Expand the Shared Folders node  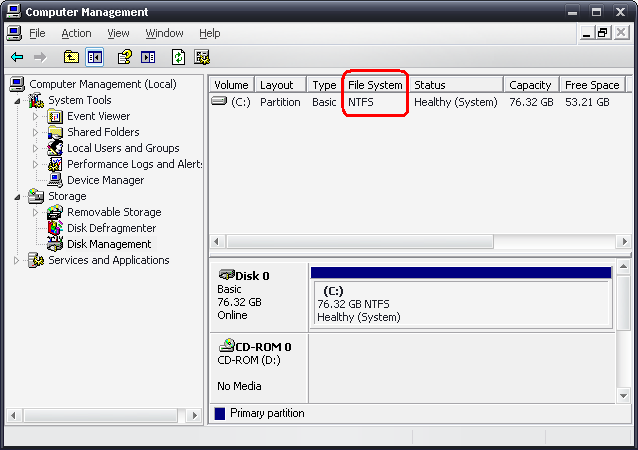[36, 132]
